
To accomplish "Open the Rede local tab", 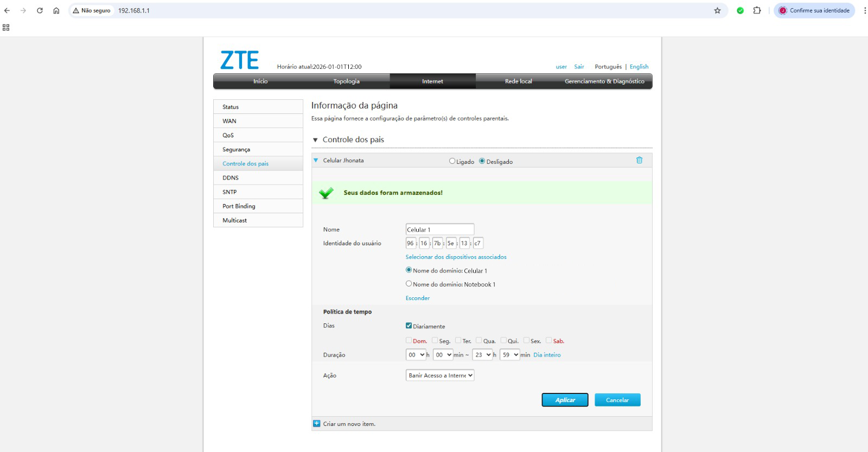I will coord(519,81).
